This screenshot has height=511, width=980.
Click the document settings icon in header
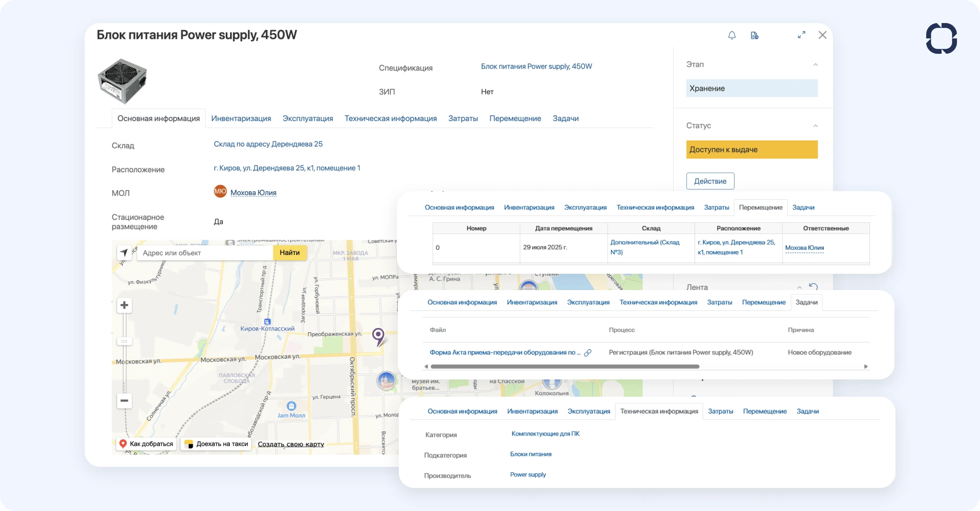pos(754,35)
